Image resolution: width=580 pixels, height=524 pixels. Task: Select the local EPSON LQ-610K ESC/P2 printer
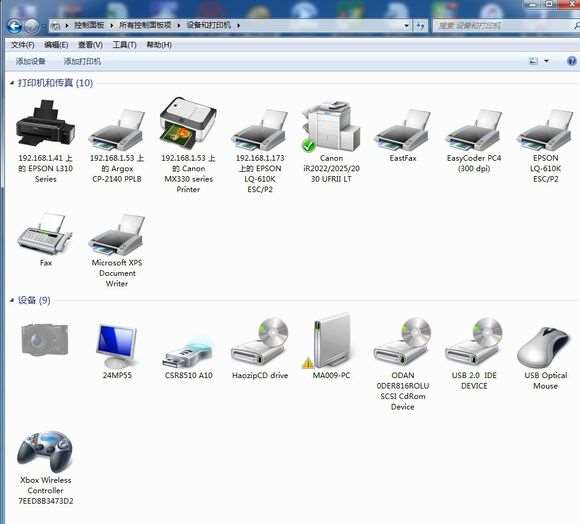pos(546,146)
